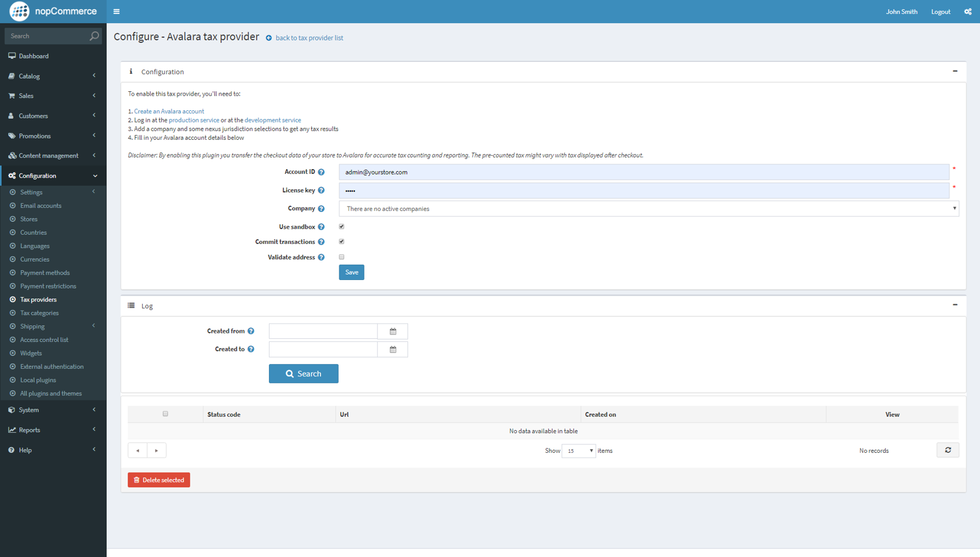Viewport: 980px width, 557px height.
Task: Expand the Promotions menu
Action: 53,136
